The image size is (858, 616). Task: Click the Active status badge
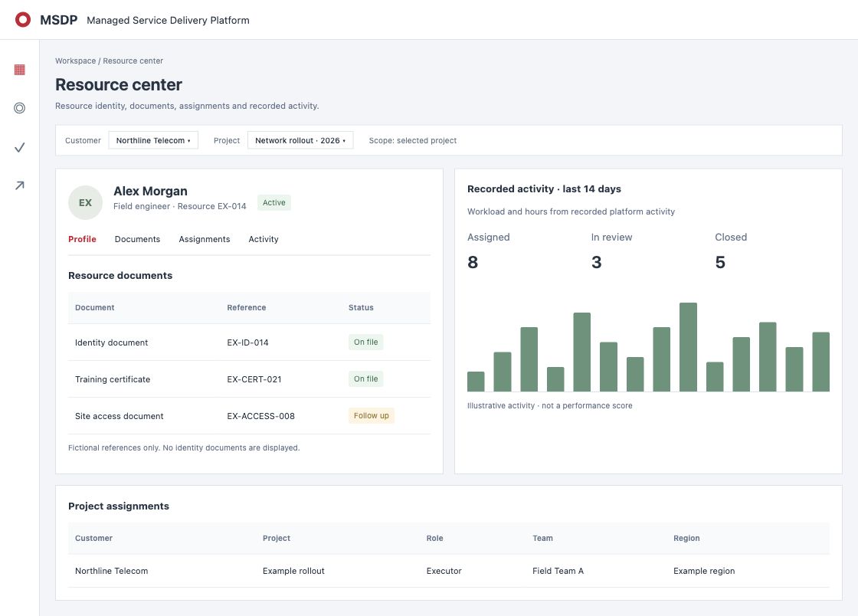click(273, 202)
